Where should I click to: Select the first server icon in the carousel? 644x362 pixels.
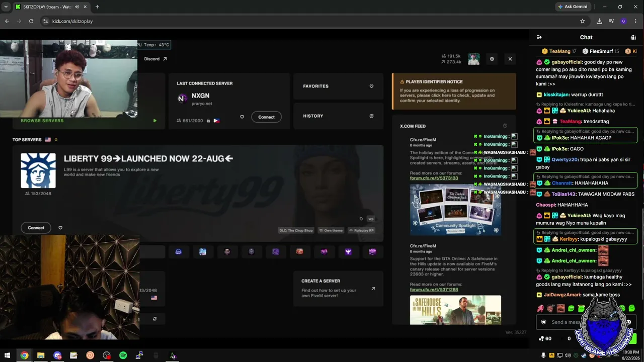[178, 252]
